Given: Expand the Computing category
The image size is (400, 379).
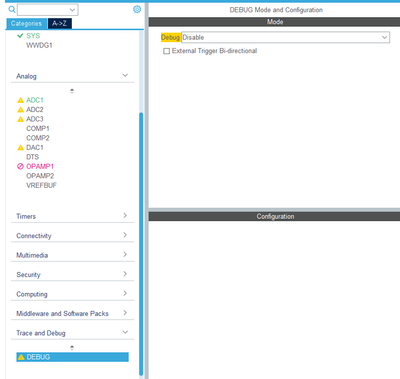Looking at the screenshot, I should pyautogui.click(x=125, y=293).
